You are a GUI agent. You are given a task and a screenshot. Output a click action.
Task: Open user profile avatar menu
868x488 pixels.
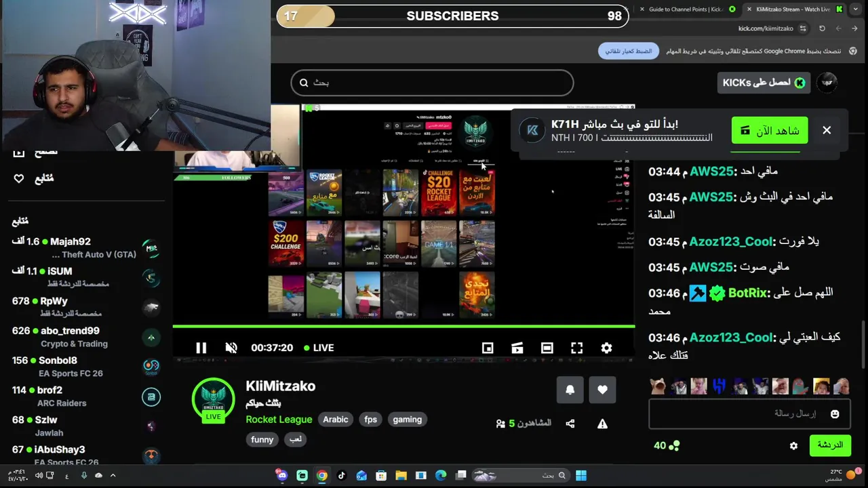(827, 83)
